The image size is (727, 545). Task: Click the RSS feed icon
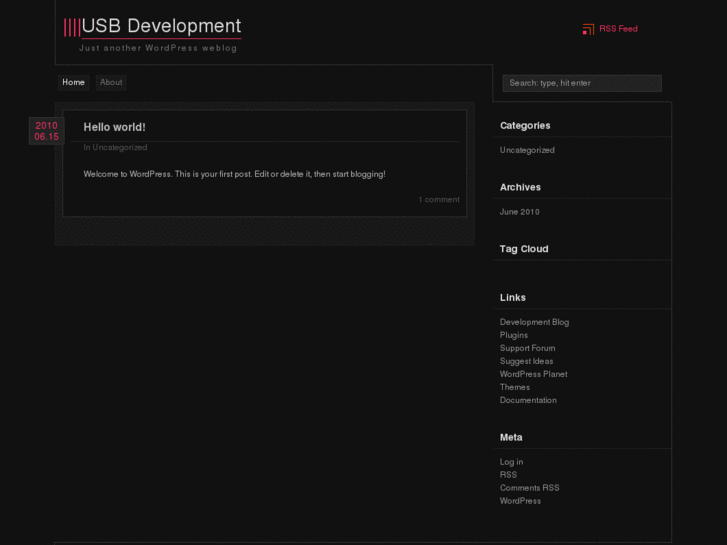point(588,29)
